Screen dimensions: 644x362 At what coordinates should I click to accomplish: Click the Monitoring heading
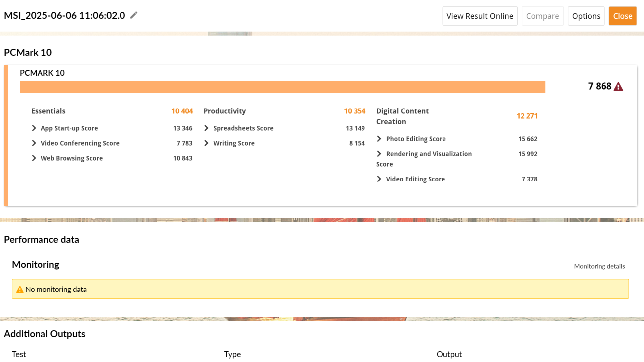(36, 264)
